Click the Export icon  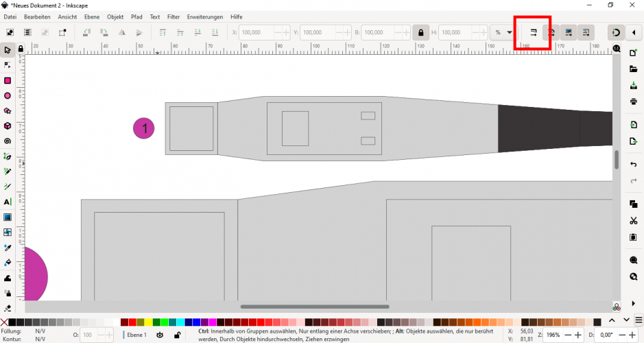pos(633,141)
